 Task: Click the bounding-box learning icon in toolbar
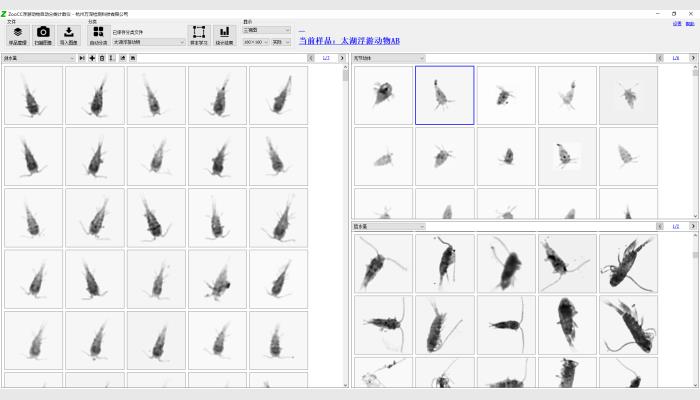pyautogui.click(x=198, y=36)
